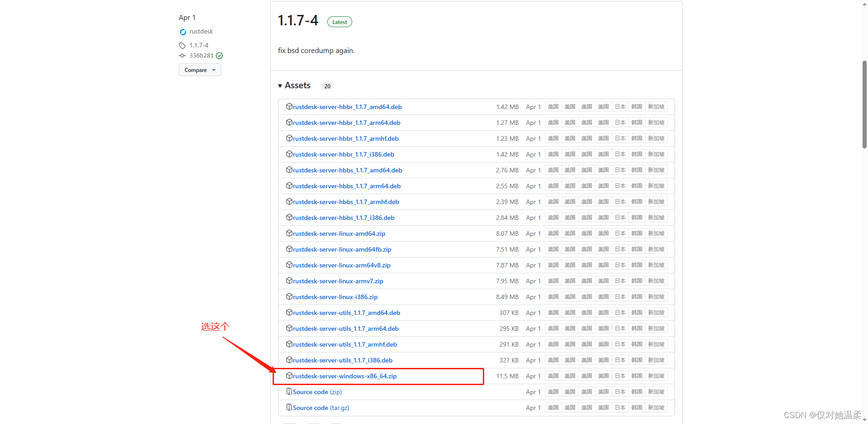Screen dimensions: 868x424
Task: Click 韩国 mirror for Source code (zip)
Action: coord(637,392)
